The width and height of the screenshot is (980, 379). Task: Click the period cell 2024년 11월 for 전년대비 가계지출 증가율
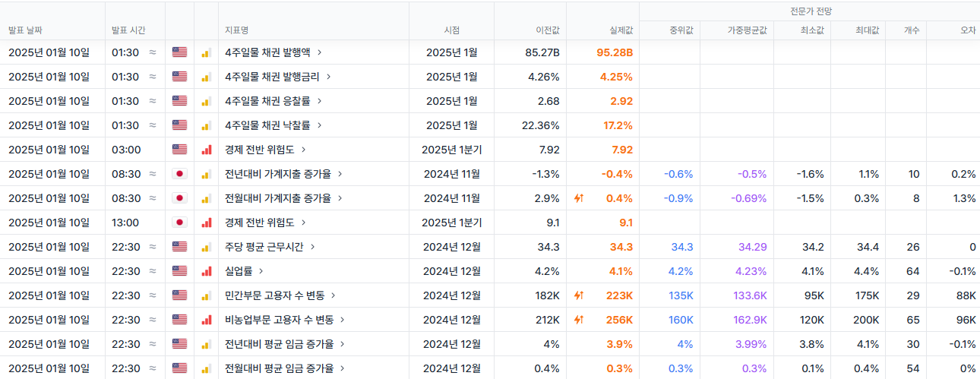coord(451,174)
